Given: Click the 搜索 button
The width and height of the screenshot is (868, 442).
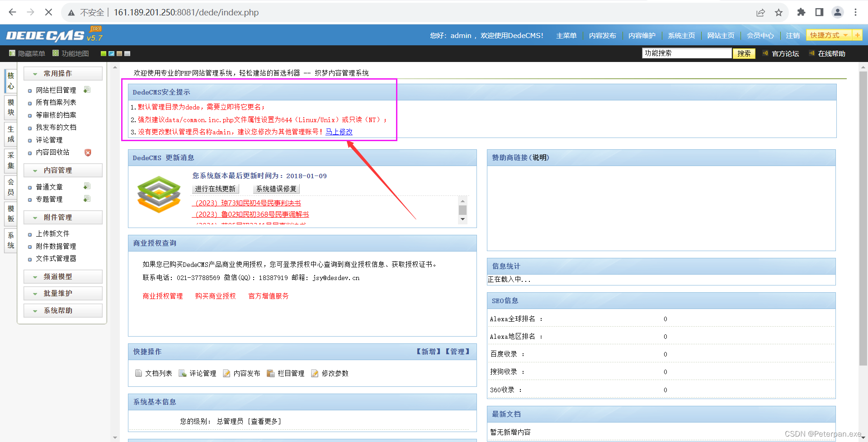Looking at the screenshot, I should [x=744, y=53].
